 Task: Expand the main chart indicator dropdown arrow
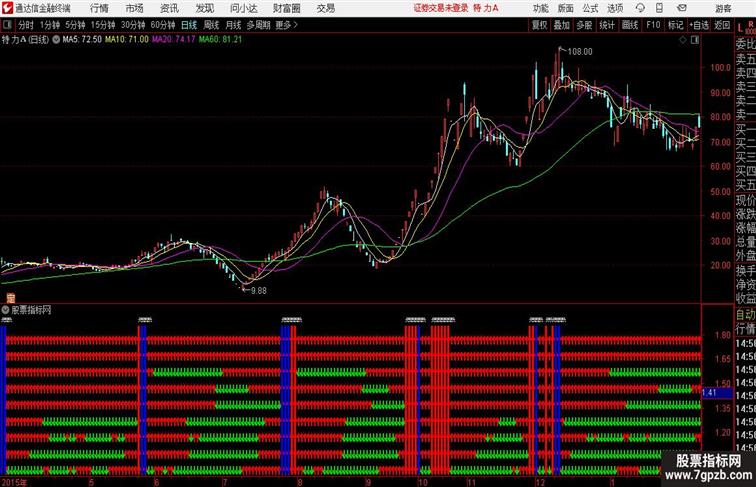[56, 40]
